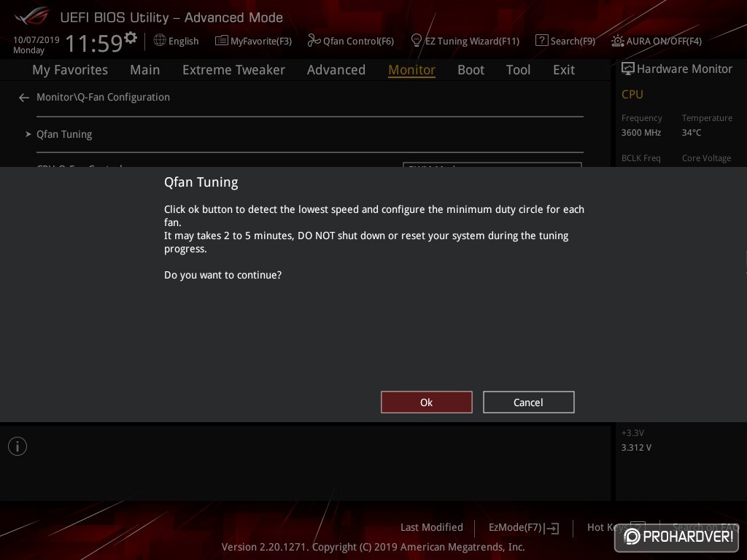The image size is (747, 560).
Task: Click the 3600 MHz frequency value
Action: (x=640, y=133)
